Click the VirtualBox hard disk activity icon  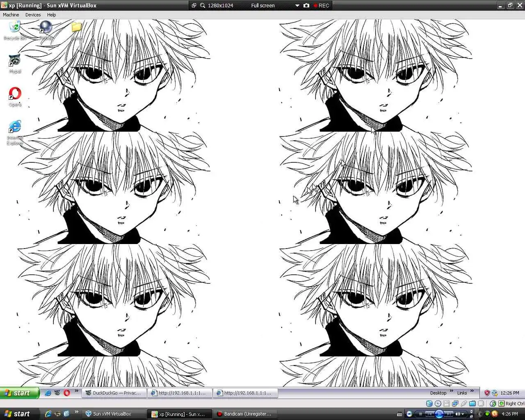tap(429, 404)
